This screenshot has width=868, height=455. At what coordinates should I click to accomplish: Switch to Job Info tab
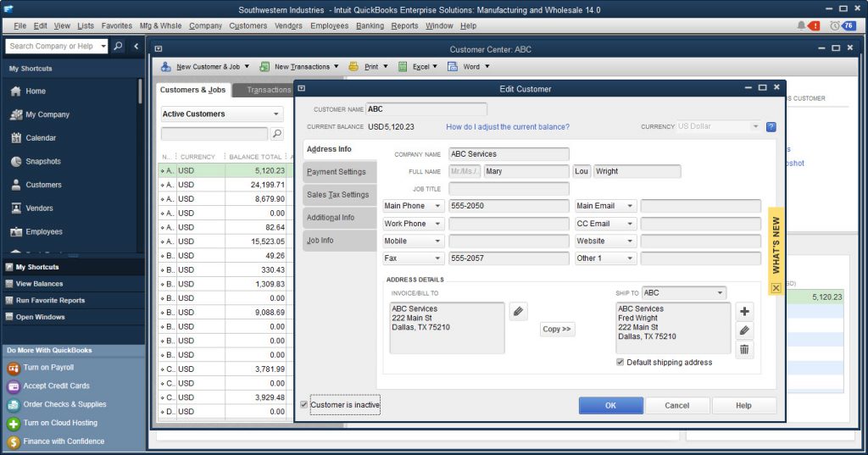tap(339, 241)
